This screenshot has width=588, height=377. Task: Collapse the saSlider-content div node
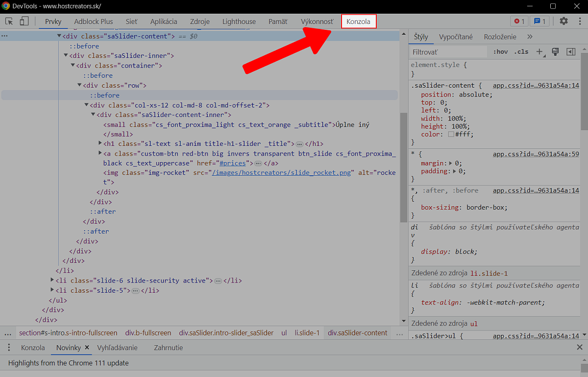point(59,36)
